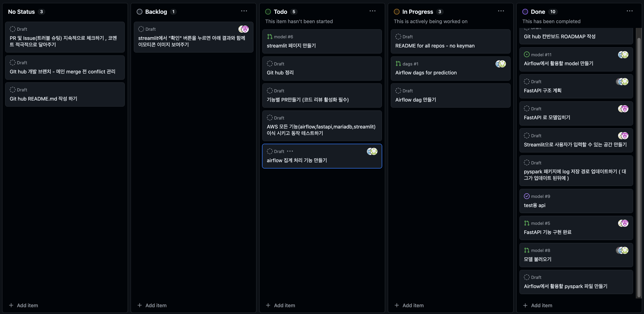Click pull request icon on model #8
Screen dimensions: 644x314
pos(526,250)
